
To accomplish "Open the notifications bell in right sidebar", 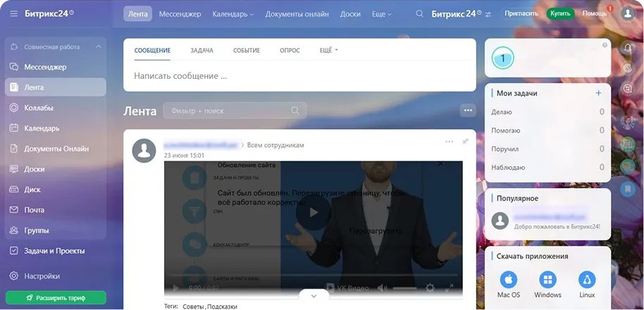I will point(627,47).
